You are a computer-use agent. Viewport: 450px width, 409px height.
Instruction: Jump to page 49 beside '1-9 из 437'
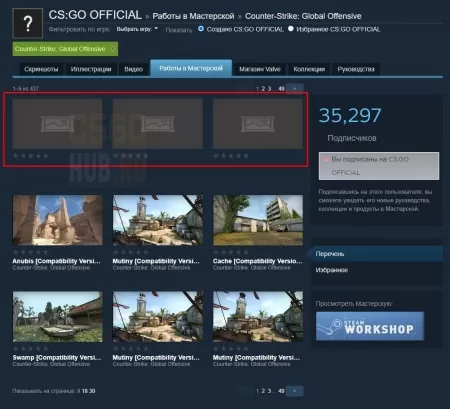281,89
